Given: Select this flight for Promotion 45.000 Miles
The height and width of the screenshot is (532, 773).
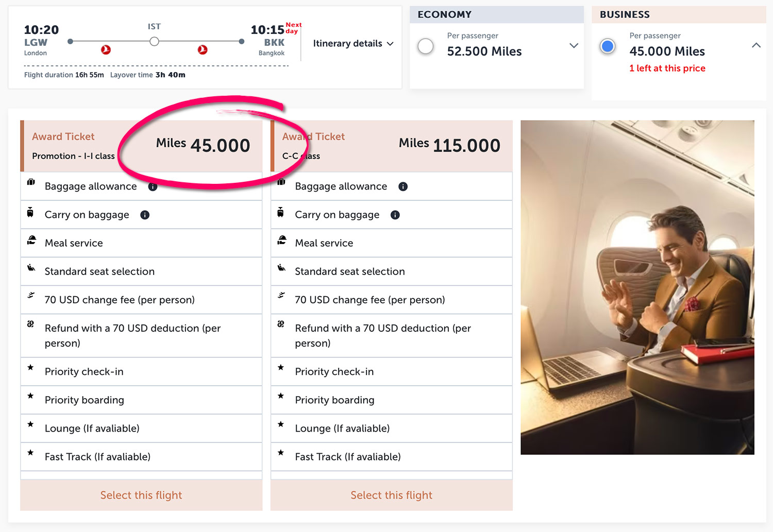Looking at the screenshot, I should click(x=141, y=495).
